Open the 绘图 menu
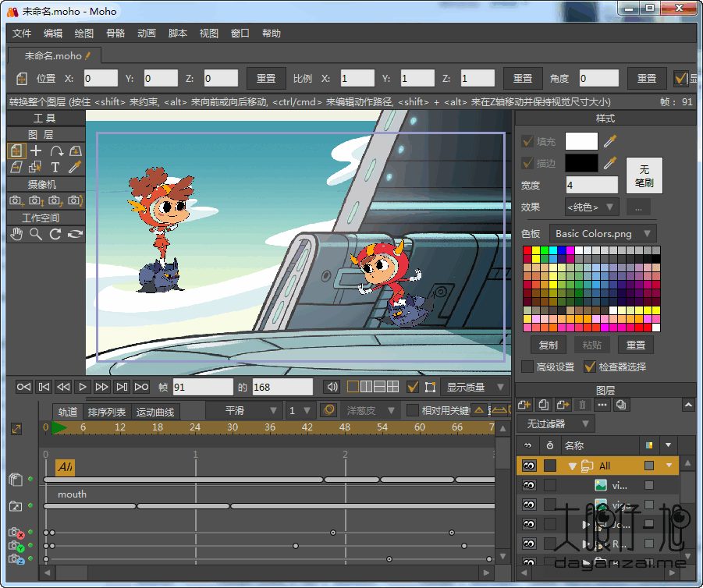 coord(83,34)
